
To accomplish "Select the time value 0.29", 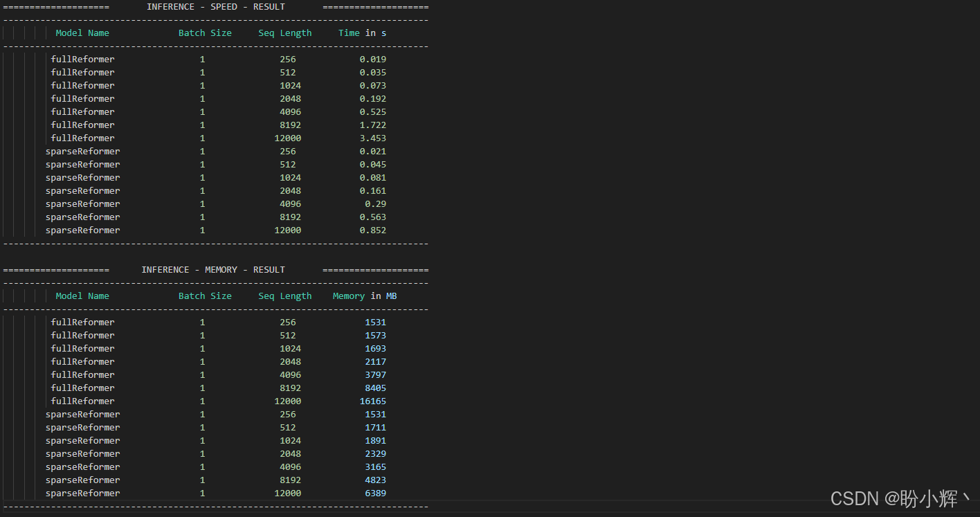I will click(x=376, y=204).
